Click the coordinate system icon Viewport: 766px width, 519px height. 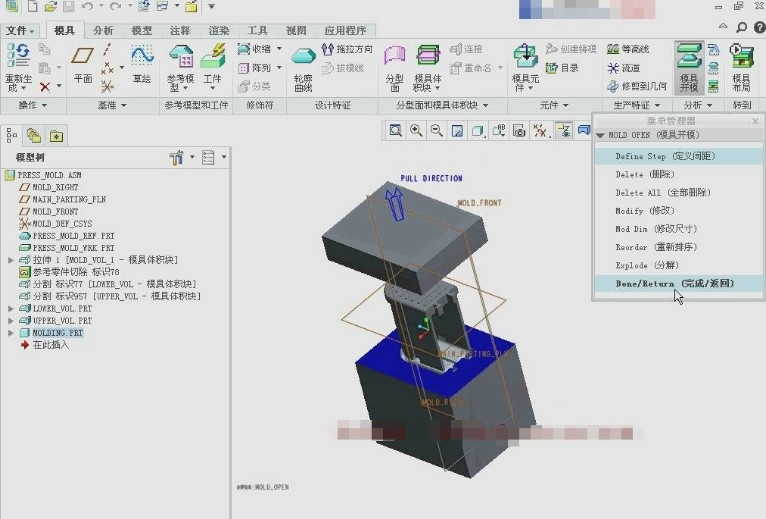click(x=107, y=87)
